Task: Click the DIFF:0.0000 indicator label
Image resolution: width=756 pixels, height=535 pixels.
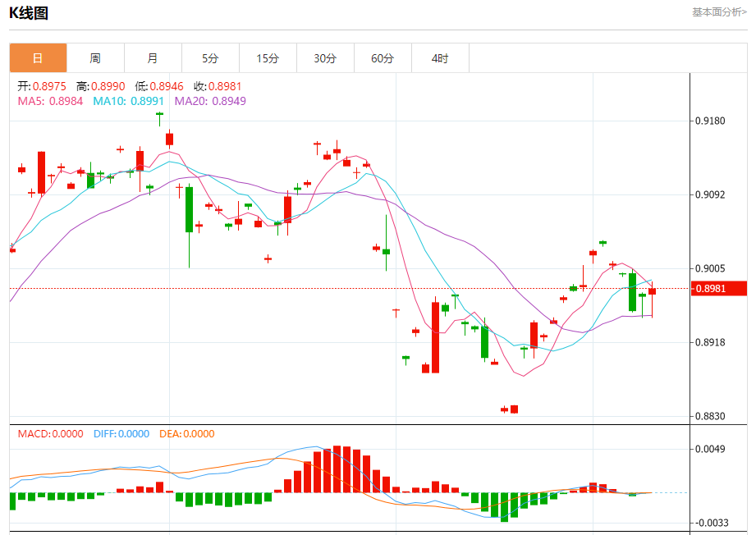Action: click(121, 434)
